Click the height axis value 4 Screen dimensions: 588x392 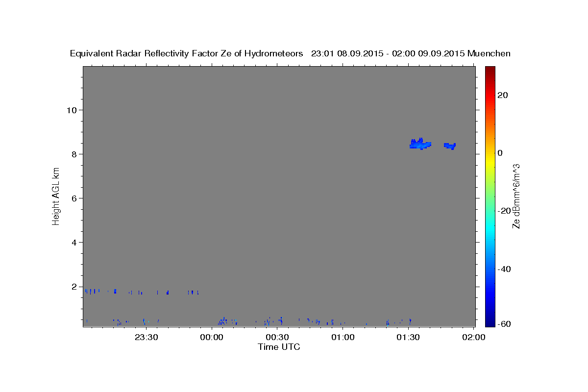tap(74, 243)
